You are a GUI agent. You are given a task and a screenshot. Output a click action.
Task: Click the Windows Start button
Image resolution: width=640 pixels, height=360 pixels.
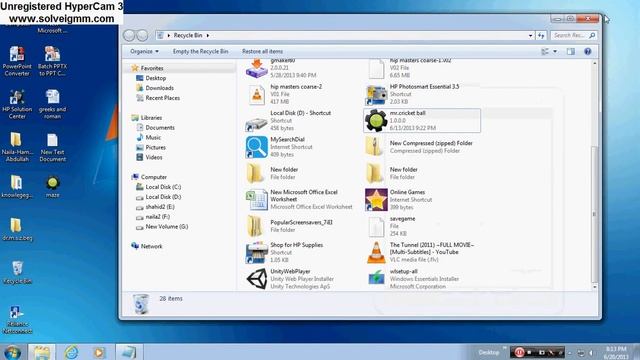[12, 352]
